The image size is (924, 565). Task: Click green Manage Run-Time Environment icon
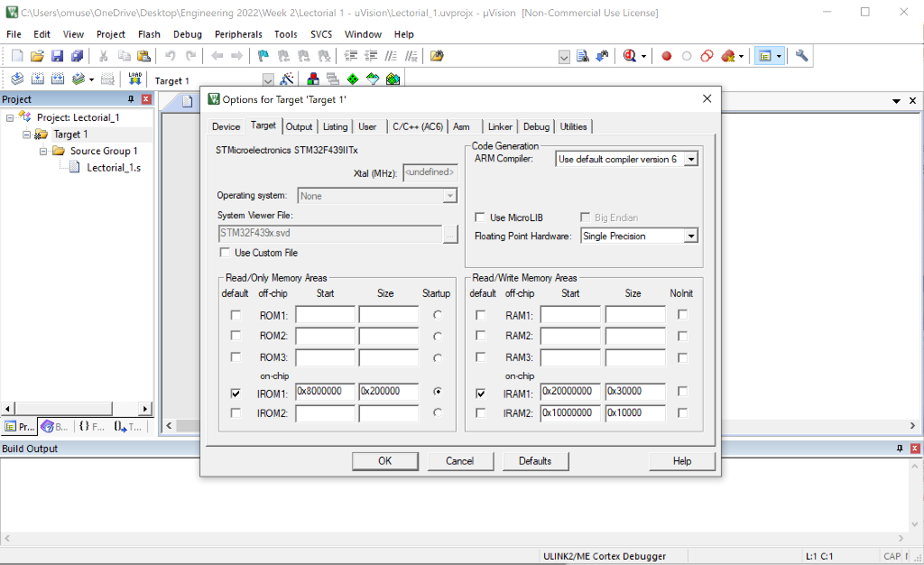[x=353, y=79]
